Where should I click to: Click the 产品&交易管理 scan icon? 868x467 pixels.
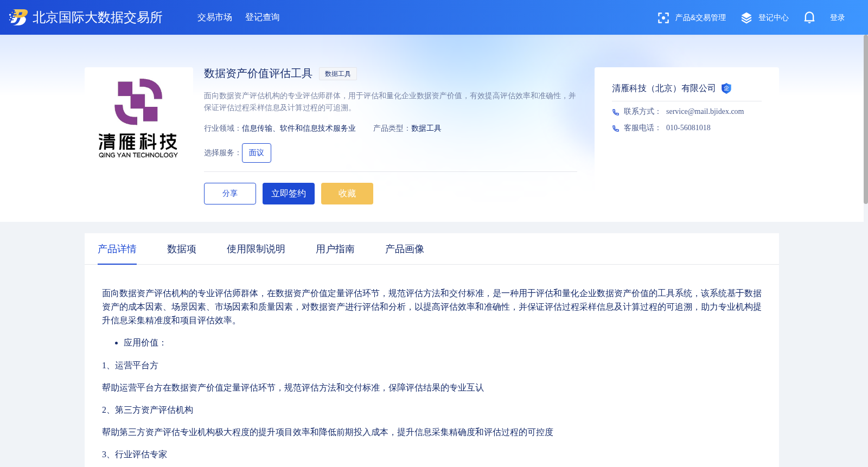(663, 18)
